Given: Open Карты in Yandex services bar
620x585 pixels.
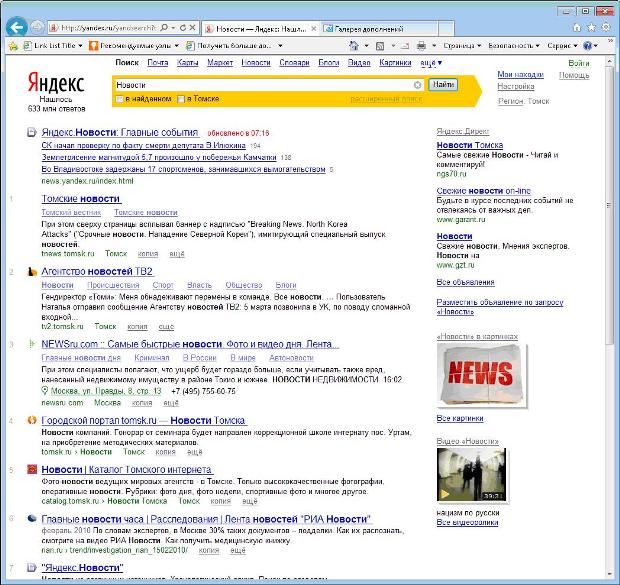Looking at the screenshot, I should click(187, 62).
